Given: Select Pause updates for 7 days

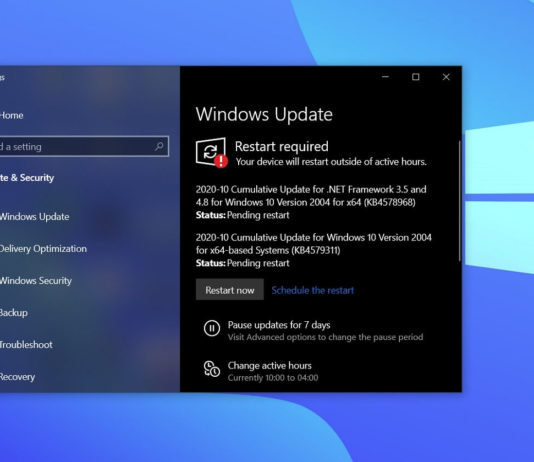Looking at the screenshot, I should 279,325.
